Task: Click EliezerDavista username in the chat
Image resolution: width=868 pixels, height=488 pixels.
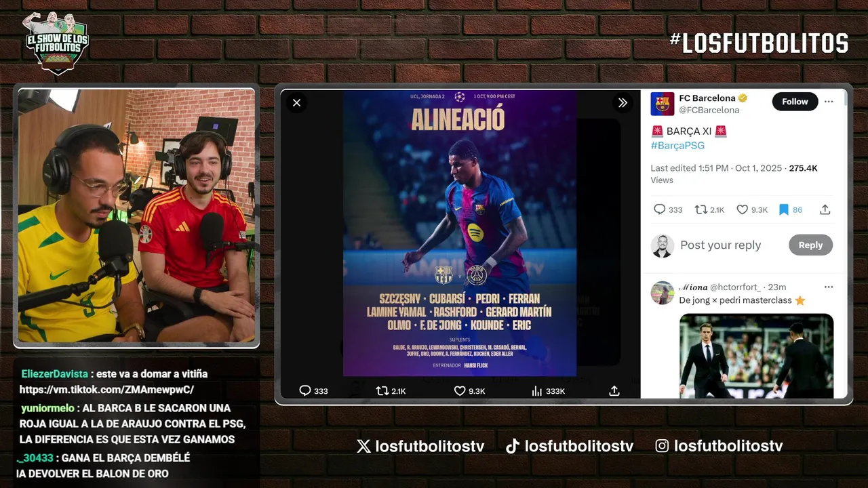Action: pyautogui.click(x=54, y=374)
